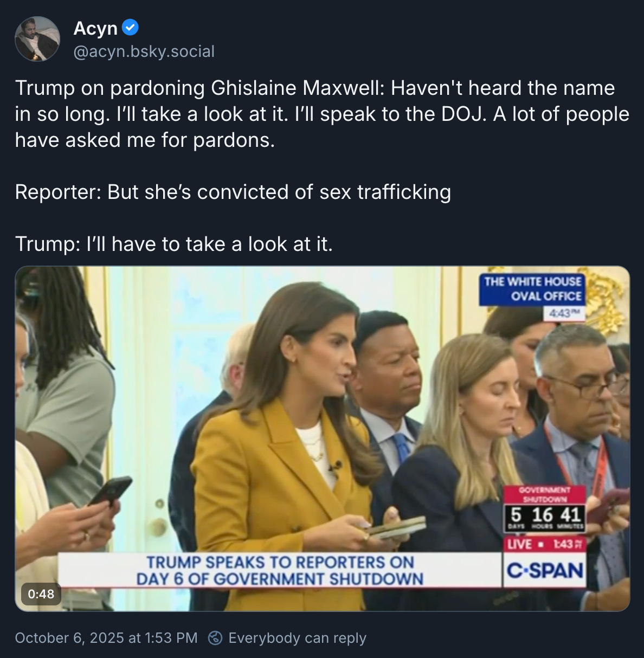Click the Day 6 of Government Shutdown banner
644x658 pixels.
(280, 570)
